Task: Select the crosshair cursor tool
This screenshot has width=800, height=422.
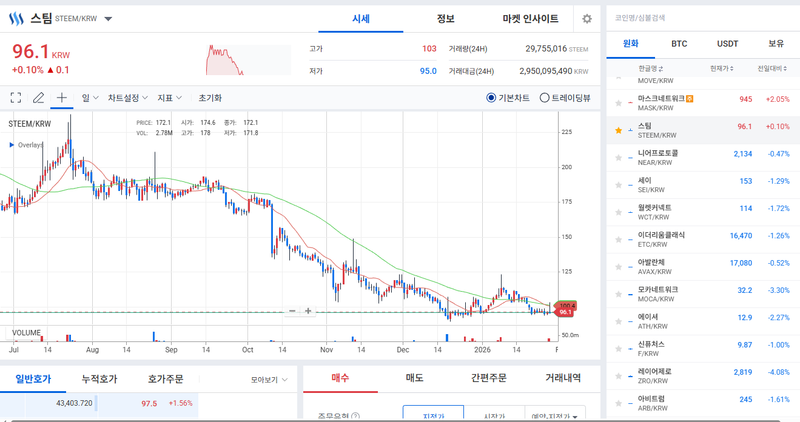Action: [62, 98]
